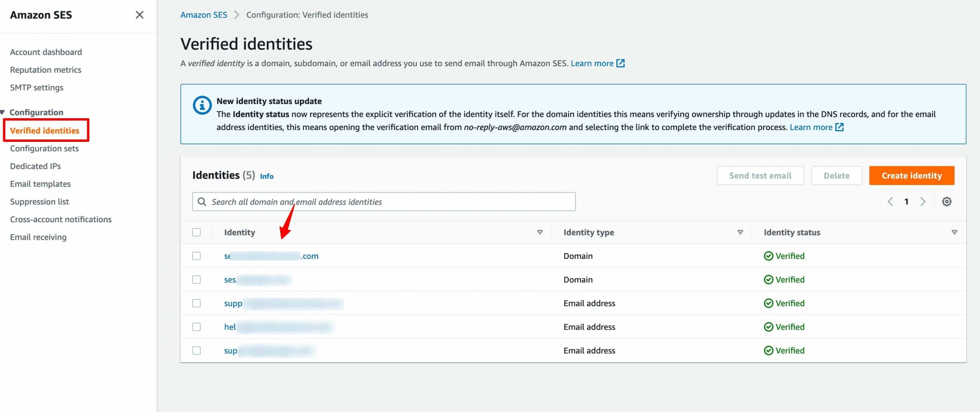Click the verified checkmark icon in the ses domain row
The width and height of the screenshot is (980, 412).
click(768, 280)
